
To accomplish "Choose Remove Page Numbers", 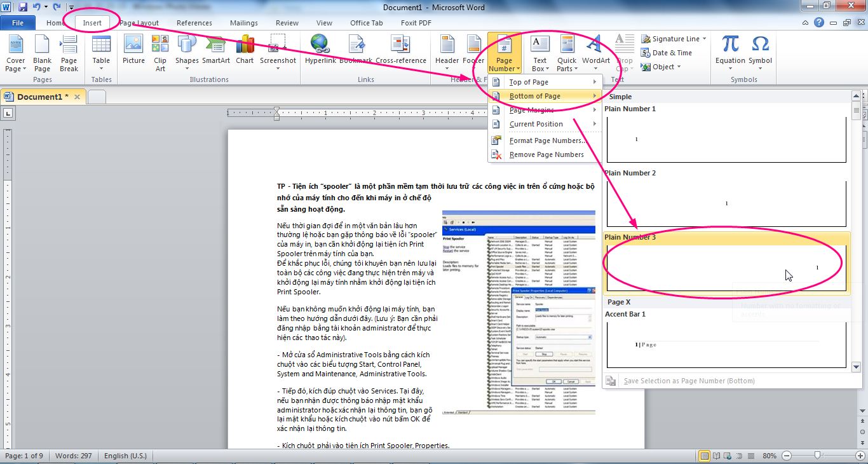I will click(545, 154).
